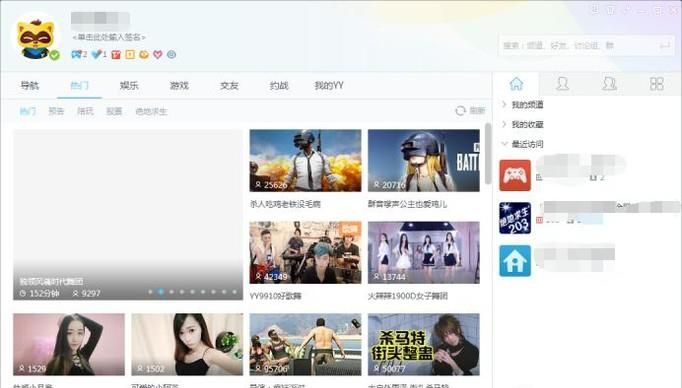Screen dimensions: 682x388
Task: Open the raccoon profile avatar
Action: tap(36, 38)
